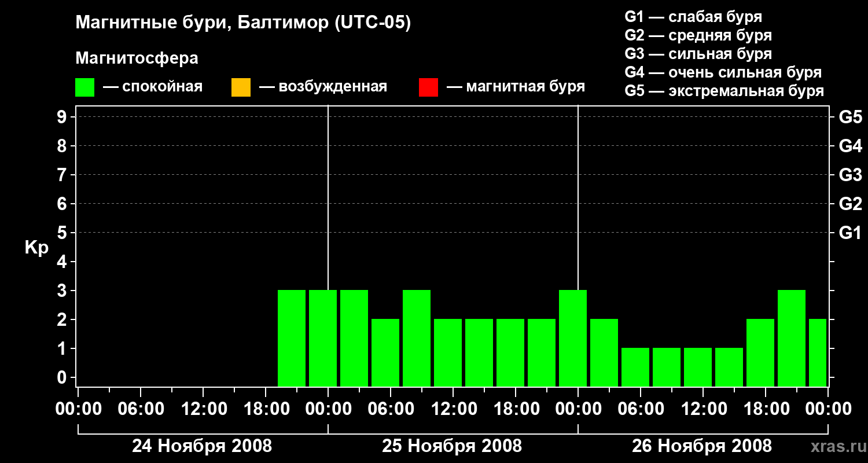Viewport: 868px width, 463px height.
Task: Click the Магнитосфера heading
Action: pyautogui.click(x=137, y=58)
